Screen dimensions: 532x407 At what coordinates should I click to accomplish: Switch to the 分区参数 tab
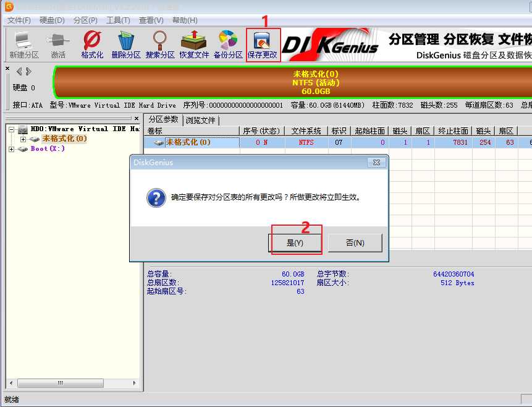[x=164, y=119]
